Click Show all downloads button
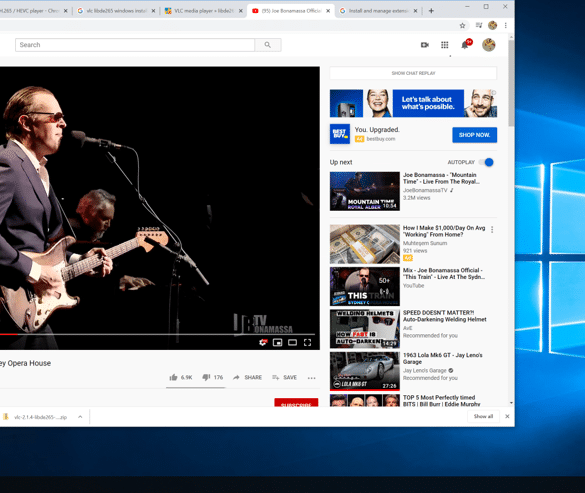This screenshot has width=585, height=493. tap(483, 416)
